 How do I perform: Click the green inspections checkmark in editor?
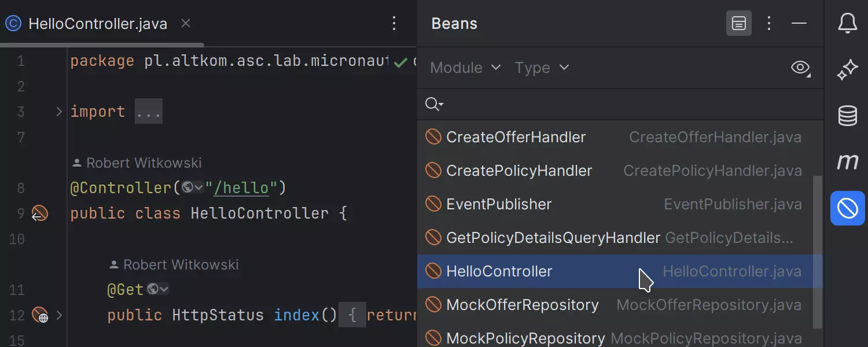[400, 62]
